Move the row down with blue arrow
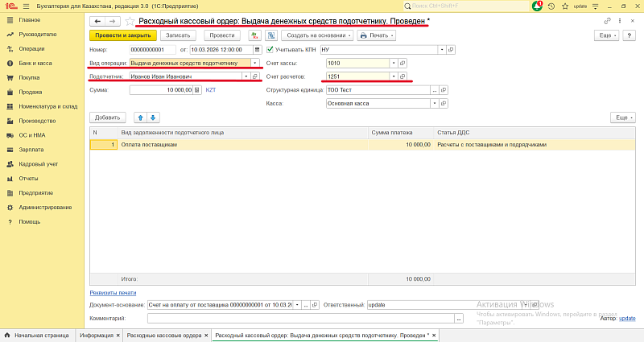The image size is (644, 342). click(x=153, y=117)
